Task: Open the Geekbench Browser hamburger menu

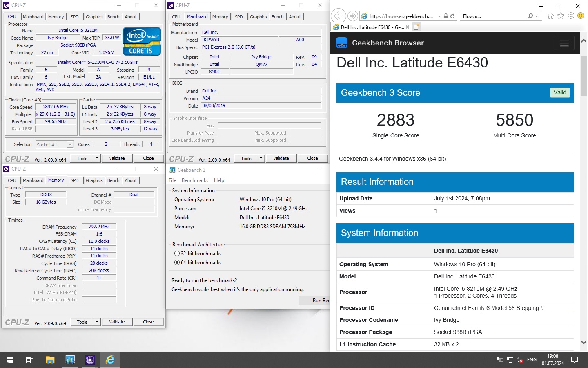Action: [564, 43]
